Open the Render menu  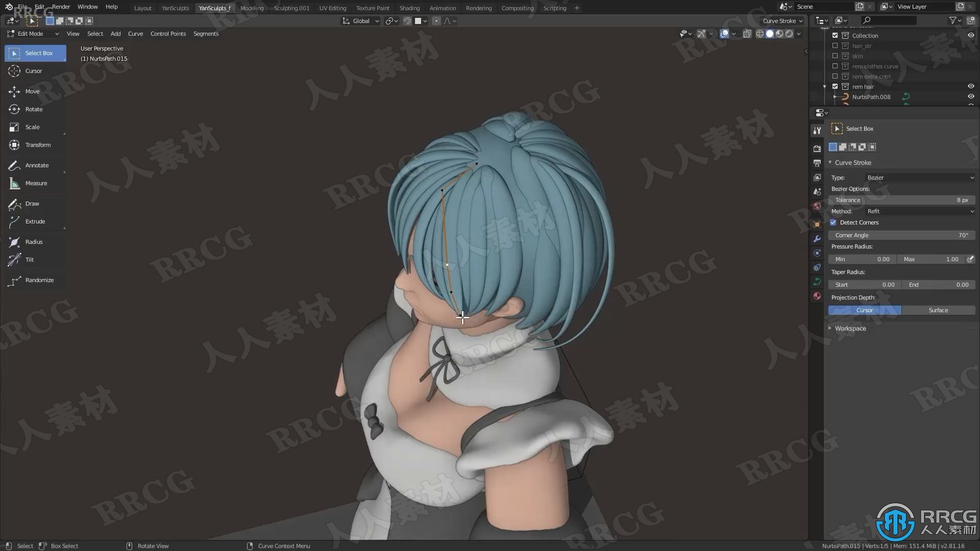(61, 7)
